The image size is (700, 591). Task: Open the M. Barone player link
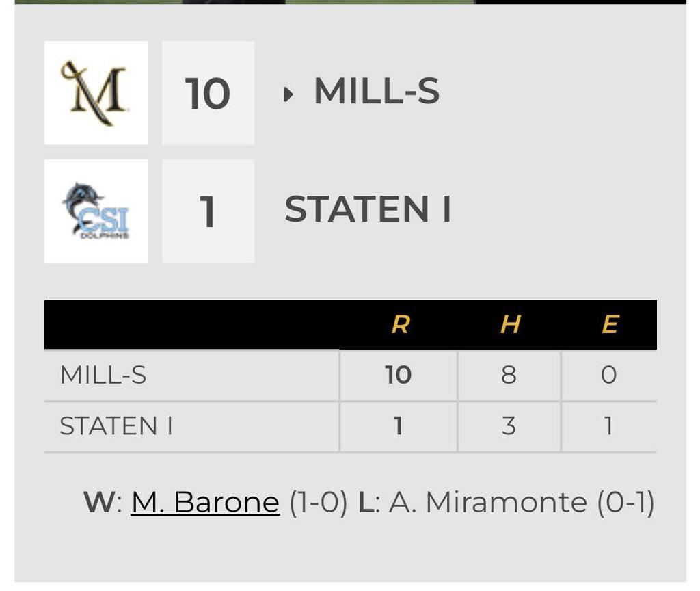(x=205, y=503)
